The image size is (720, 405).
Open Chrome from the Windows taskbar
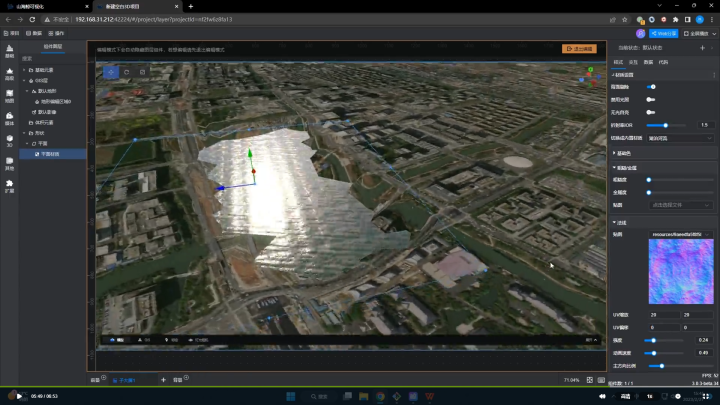tap(380, 396)
